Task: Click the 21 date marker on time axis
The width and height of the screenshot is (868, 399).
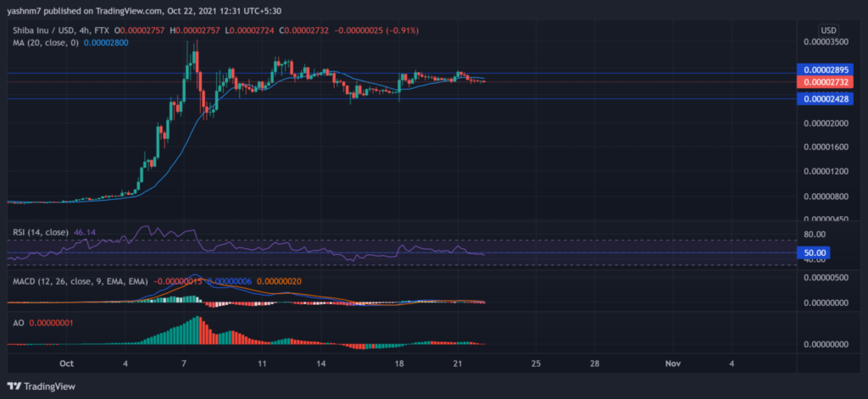Action: (x=457, y=363)
